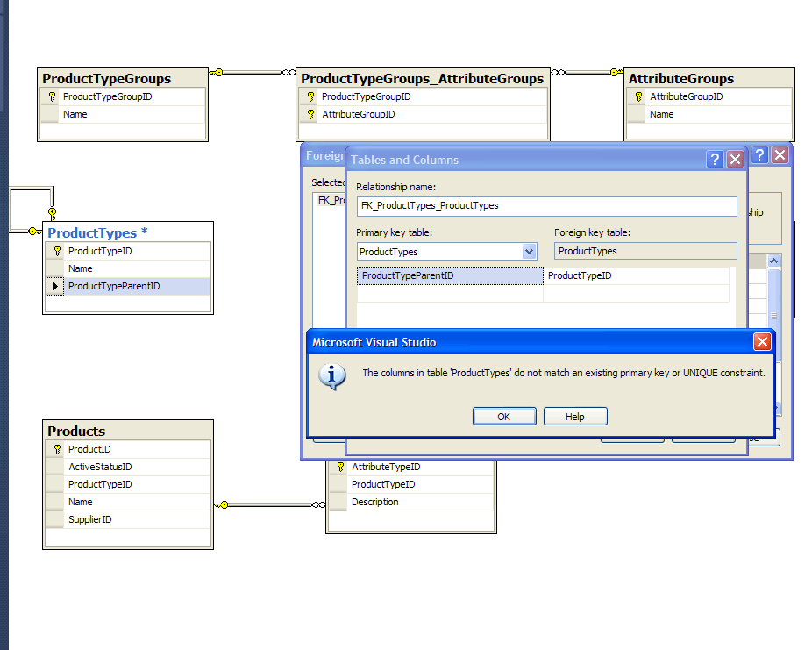This screenshot has height=650, width=812.
Task: Click the key icon beside AttributeGroupID in ProductTypeGroups_AttributeGroups
Action: point(310,114)
